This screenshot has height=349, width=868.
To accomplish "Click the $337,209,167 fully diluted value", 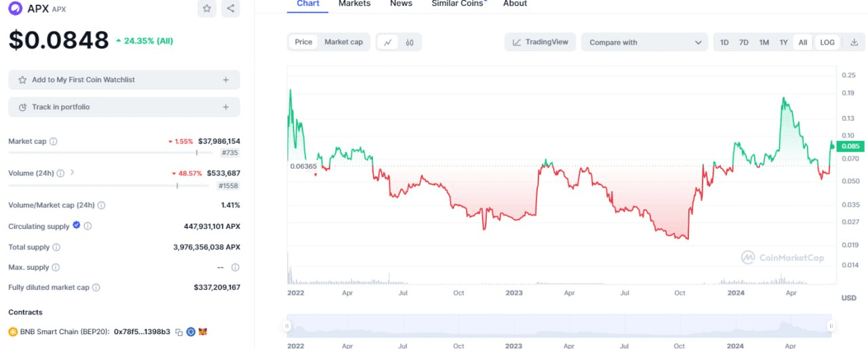I will click(x=217, y=287).
